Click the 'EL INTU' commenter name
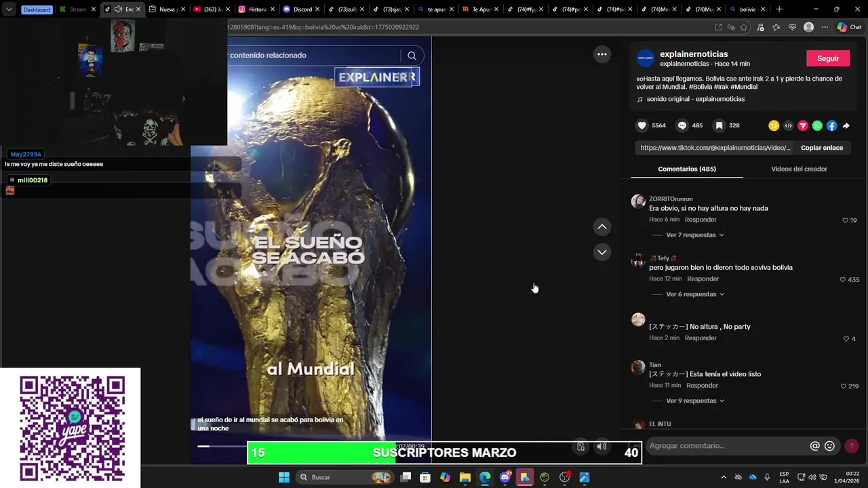Screen dimensions: 868x488 (x=660, y=424)
